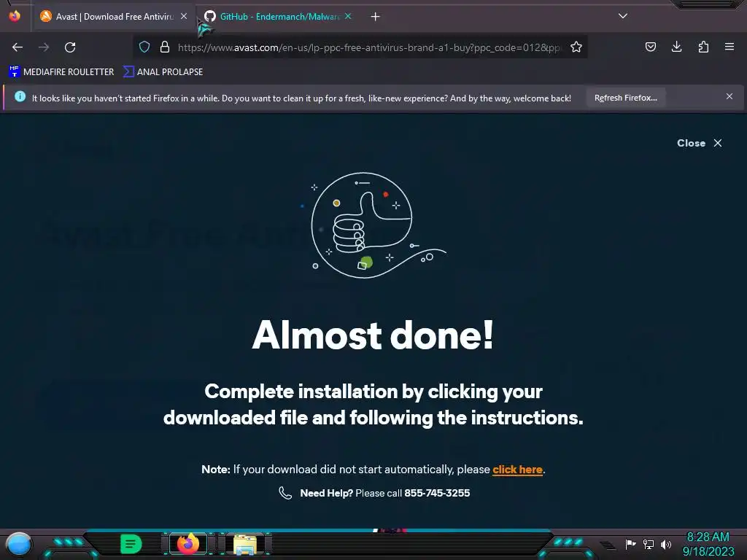
Task: Open the extensions puzzle icon
Action: click(x=703, y=47)
